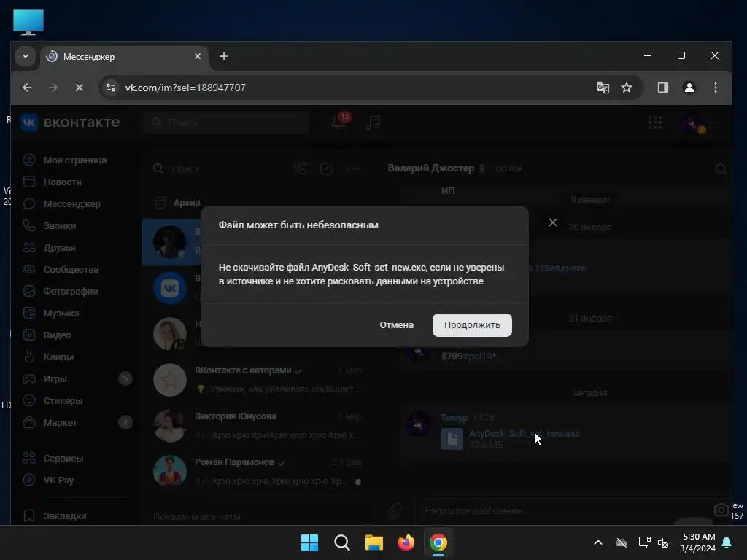
Task: Open Firefox from the taskbar
Action: click(x=406, y=542)
